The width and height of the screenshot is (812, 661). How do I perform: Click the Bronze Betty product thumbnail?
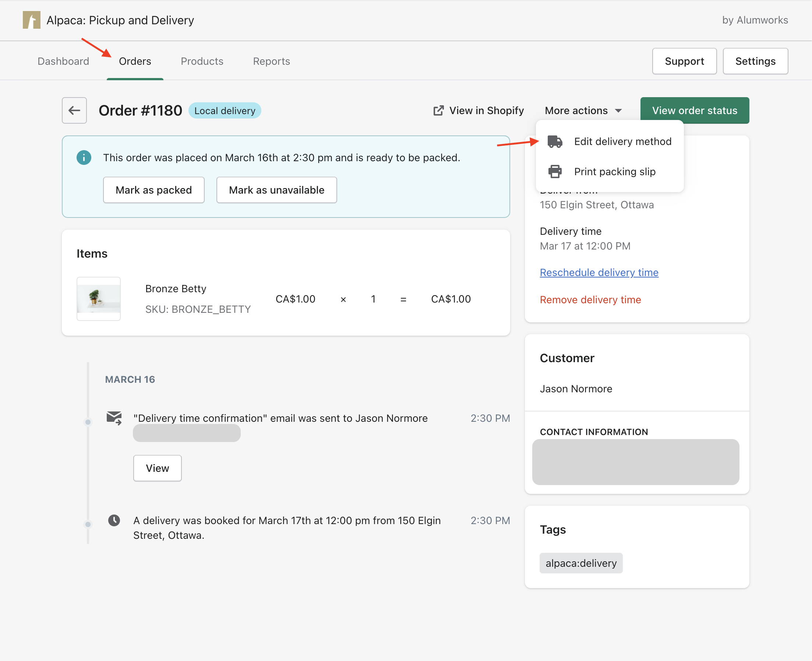click(x=99, y=298)
